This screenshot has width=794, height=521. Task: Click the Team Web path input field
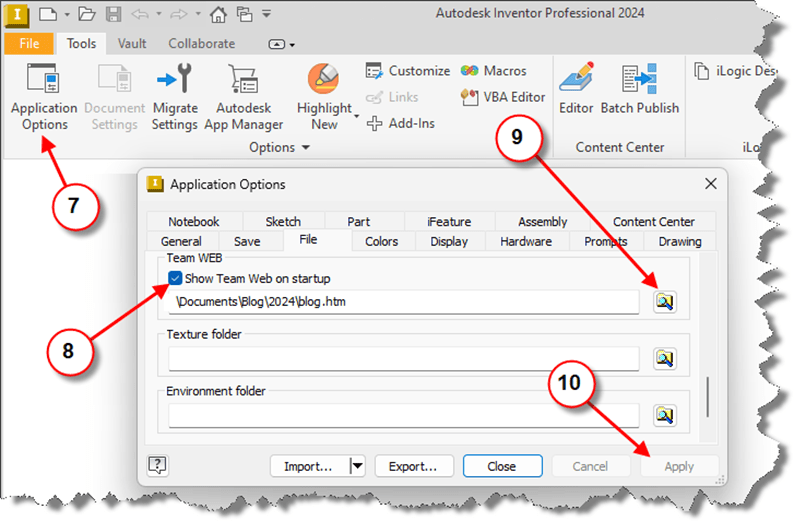point(404,302)
